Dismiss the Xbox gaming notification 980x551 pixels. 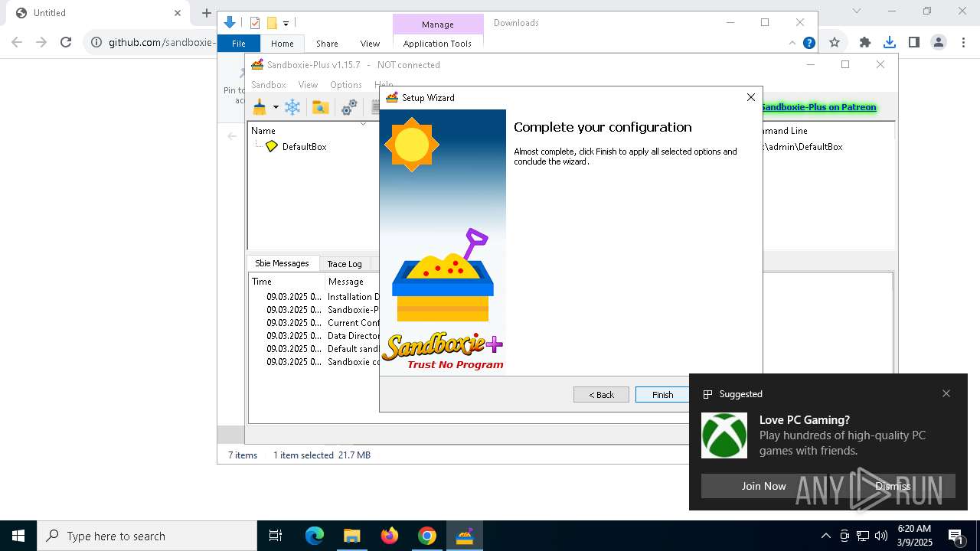893,486
